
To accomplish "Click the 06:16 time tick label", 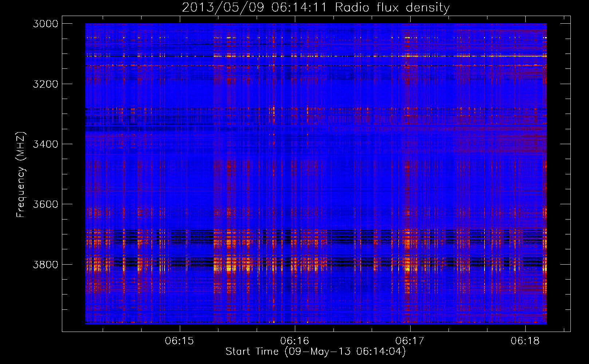I will click(294, 341).
